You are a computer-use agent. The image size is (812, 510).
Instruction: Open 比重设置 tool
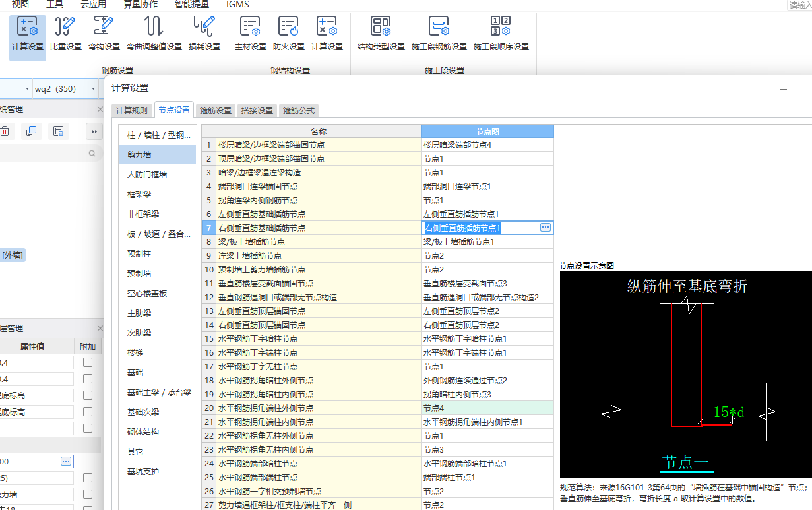66,34
